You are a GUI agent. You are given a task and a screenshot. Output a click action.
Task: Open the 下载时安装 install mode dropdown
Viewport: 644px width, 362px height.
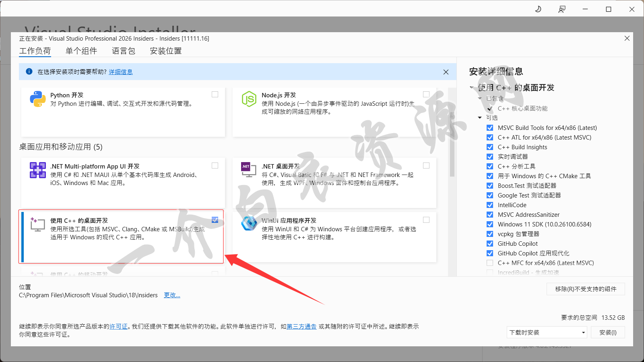547,333
